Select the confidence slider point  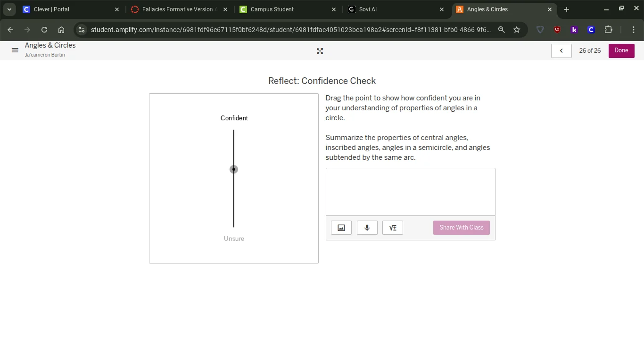[x=234, y=169]
